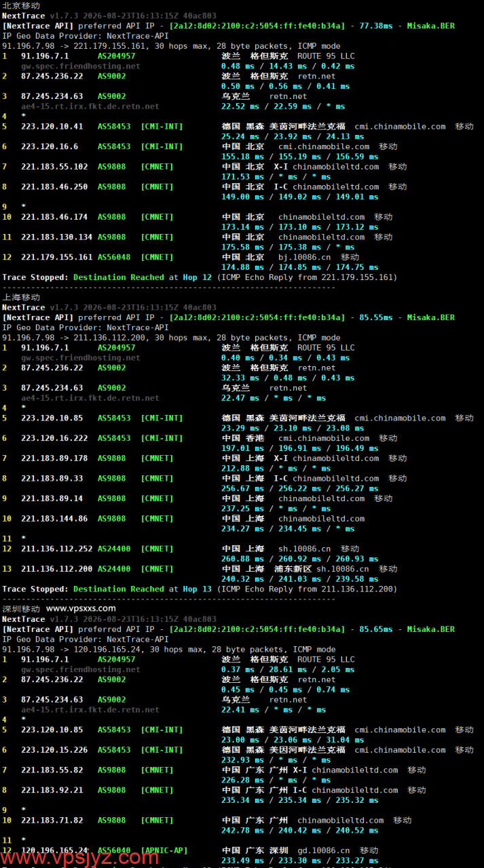Select hop IP 221.183.55.102
Viewport: 484px width, 868px height.
pyautogui.click(x=54, y=167)
